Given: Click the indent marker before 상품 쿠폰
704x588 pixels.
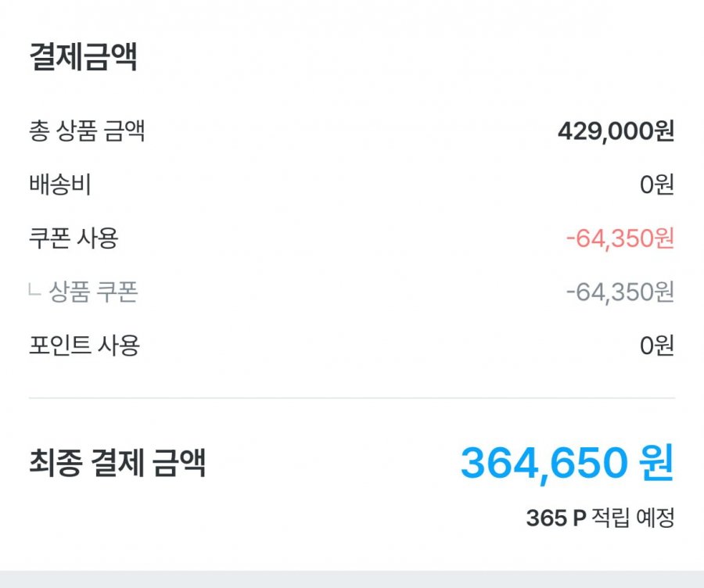Looking at the screenshot, I should point(34,292).
